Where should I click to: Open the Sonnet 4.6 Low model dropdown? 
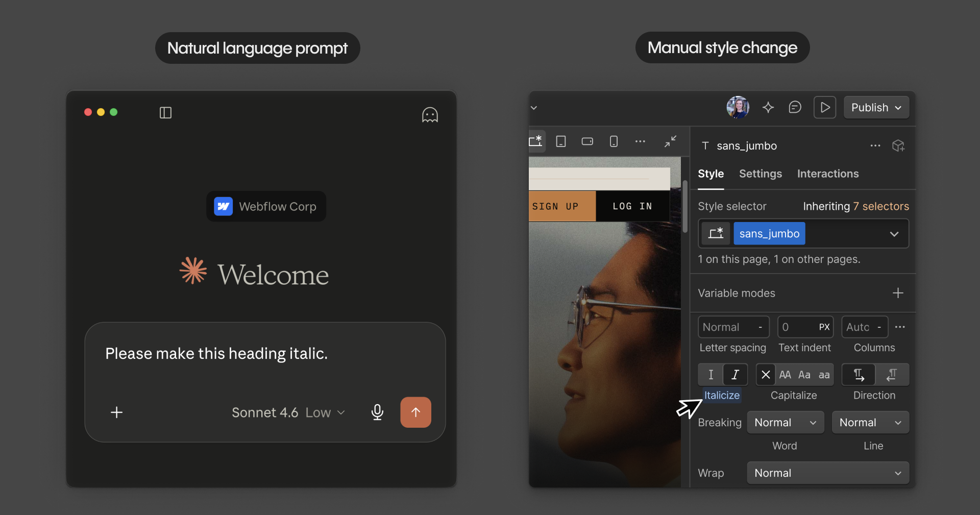pos(288,412)
